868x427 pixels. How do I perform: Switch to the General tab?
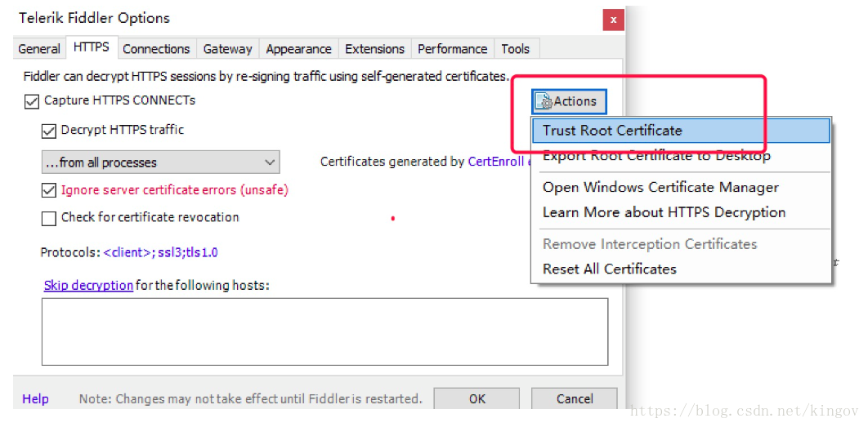pyautogui.click(x=38, y=49)
